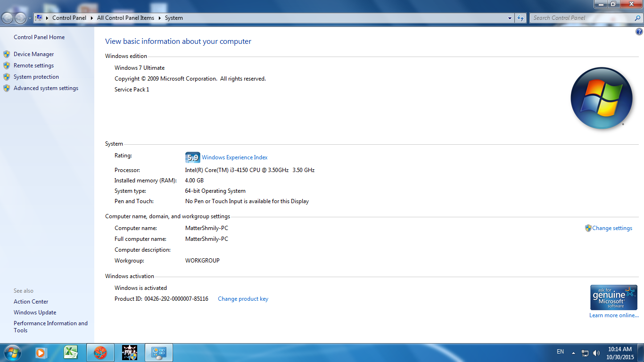Viewport: 644px width, 362px height.
Task: Show hidden tray icons arrow
Action: tap(573, 353)
